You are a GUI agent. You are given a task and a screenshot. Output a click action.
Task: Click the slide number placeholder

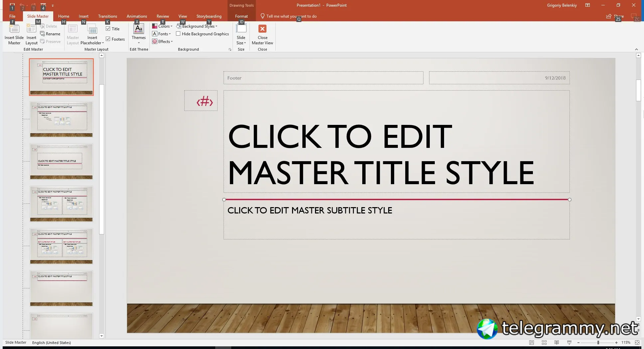201,101
